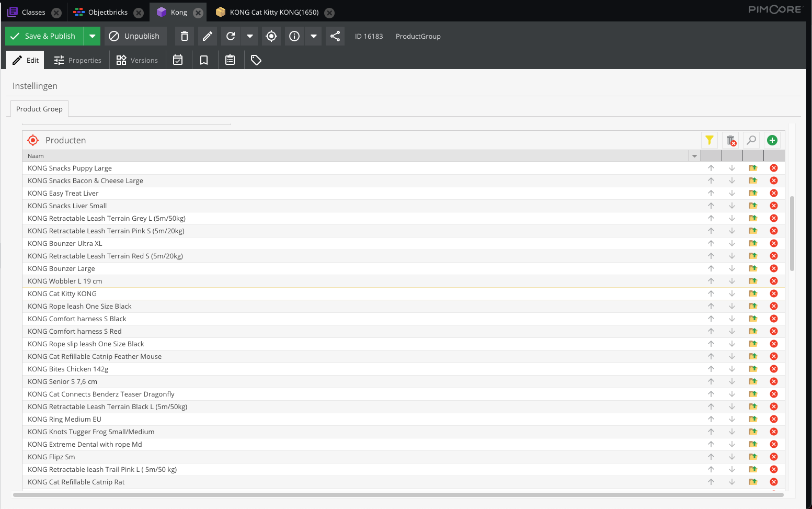Select the Delete object trash icon

click(x=184, y=36)
